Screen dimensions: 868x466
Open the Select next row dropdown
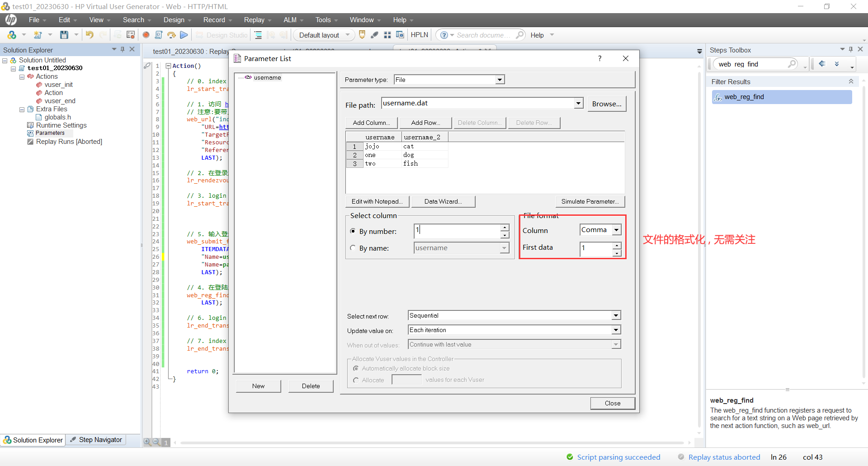point(616,315)
